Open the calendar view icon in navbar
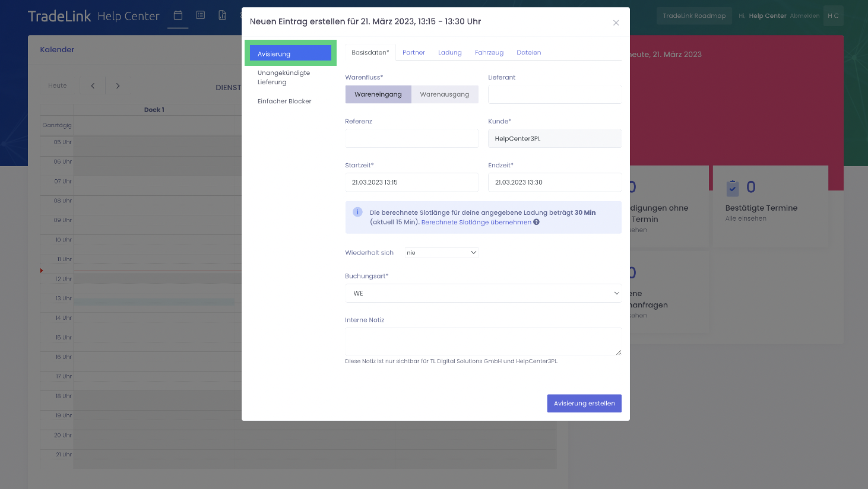Screen dimensions: 868x489 tap(178, 15)
